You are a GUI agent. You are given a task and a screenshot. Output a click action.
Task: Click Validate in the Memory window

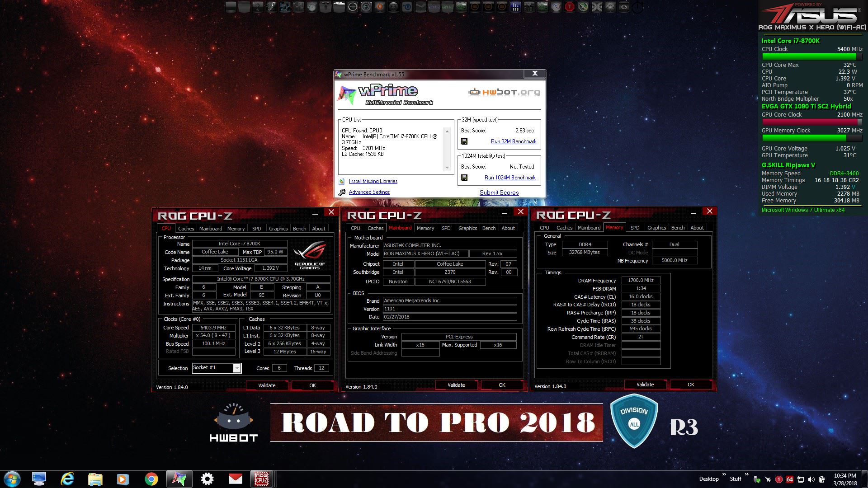click(645, 385)
